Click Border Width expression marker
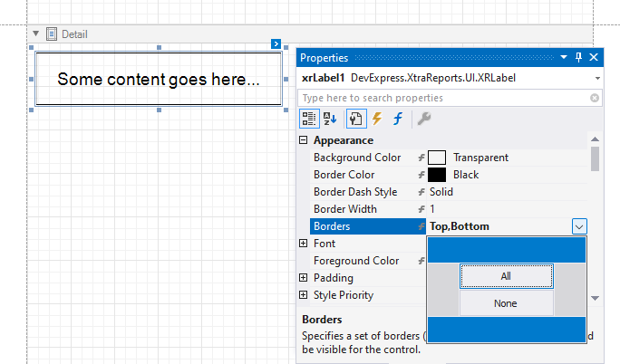620x364 pixels. pyautogui.click(x=421, y=209)
